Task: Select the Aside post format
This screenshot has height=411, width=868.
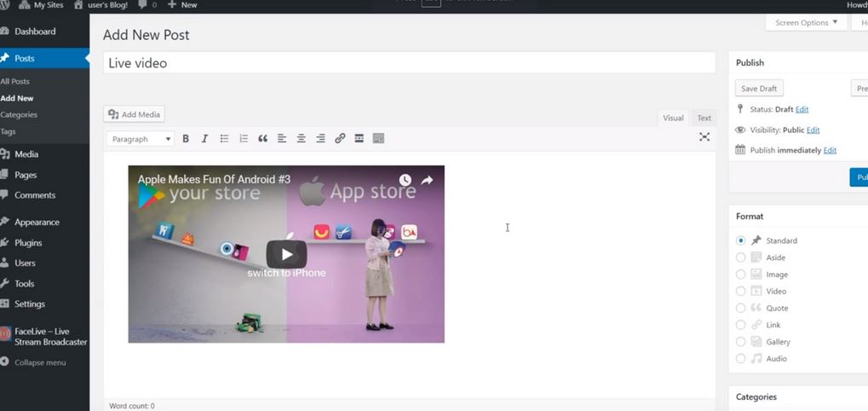Action: click(741, 258)
